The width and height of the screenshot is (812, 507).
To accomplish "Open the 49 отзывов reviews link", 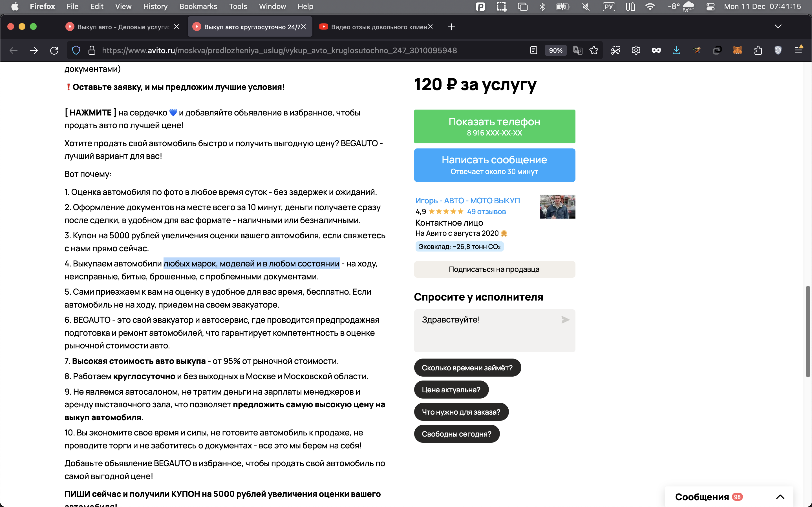I will [x=486, y=212].
